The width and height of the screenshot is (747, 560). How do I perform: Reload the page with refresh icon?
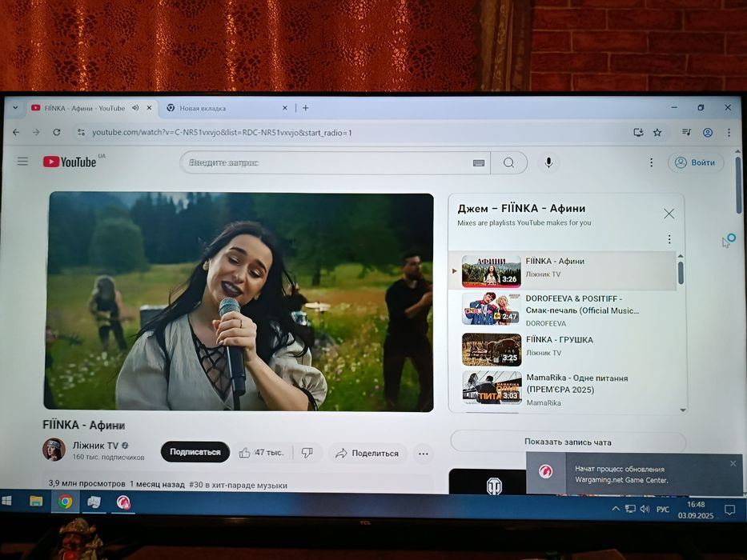tap(57, 132)
